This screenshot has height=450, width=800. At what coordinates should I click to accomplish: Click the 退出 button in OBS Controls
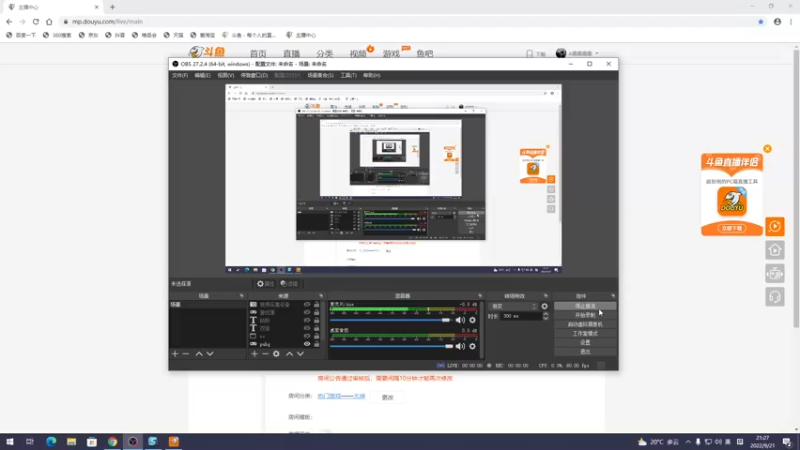click(x=585, y=352)
